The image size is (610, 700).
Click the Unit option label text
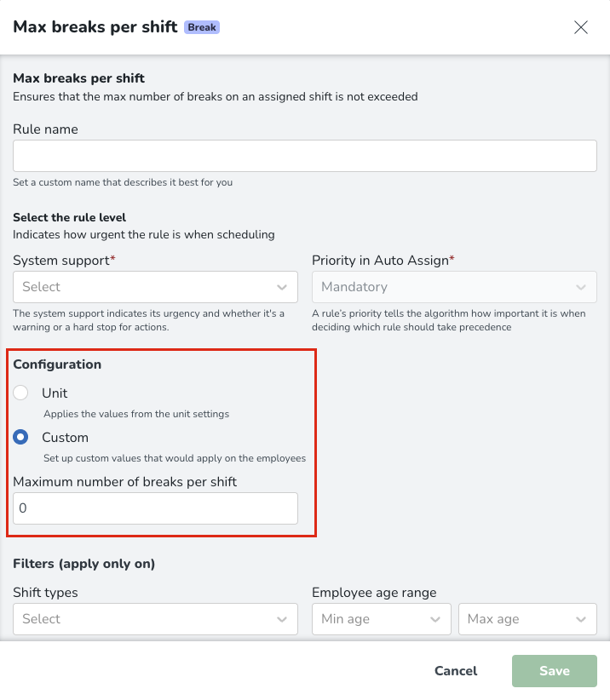(x=55, y=393)
